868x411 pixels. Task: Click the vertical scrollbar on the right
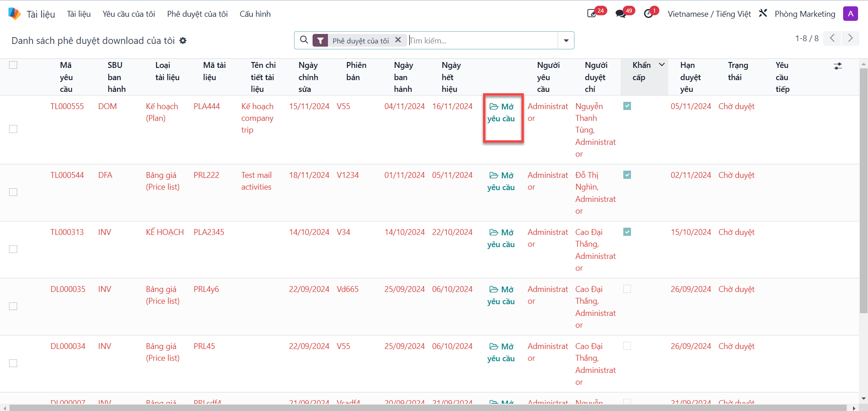[x=863, y=190]
